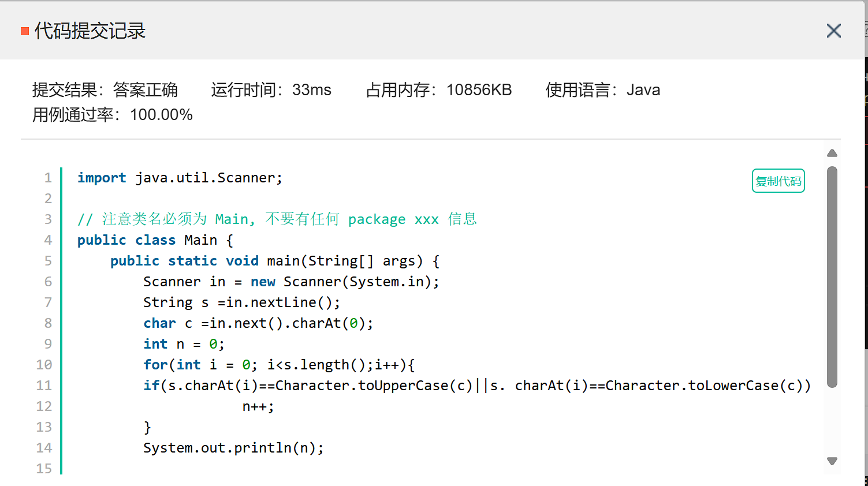Click the orange square icon beside 代码提交记录 title
The height and width of the screenshot is (486, 868).
24,31
